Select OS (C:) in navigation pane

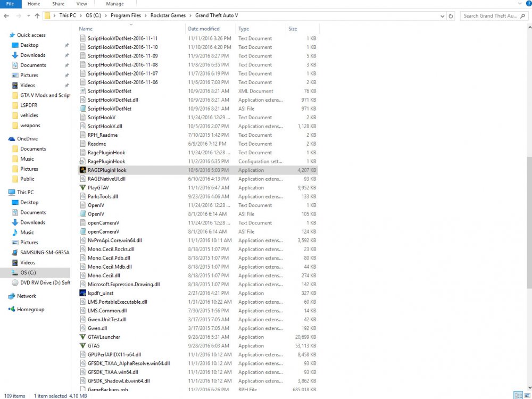[35, 272]
